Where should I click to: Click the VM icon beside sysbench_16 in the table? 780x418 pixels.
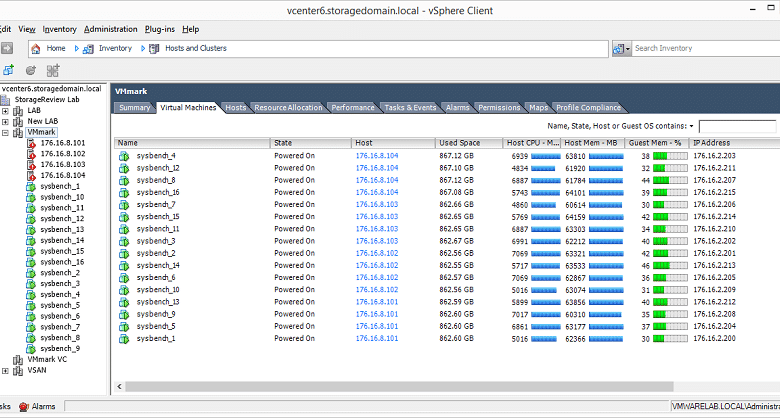point(124,193)
